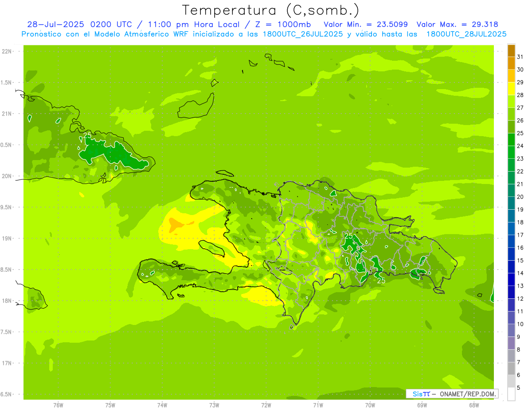This screenshot has height=411, width=532.
Task: Click the colorbar value label "24"
Action: pyautogui.click(x=520, y=146)
